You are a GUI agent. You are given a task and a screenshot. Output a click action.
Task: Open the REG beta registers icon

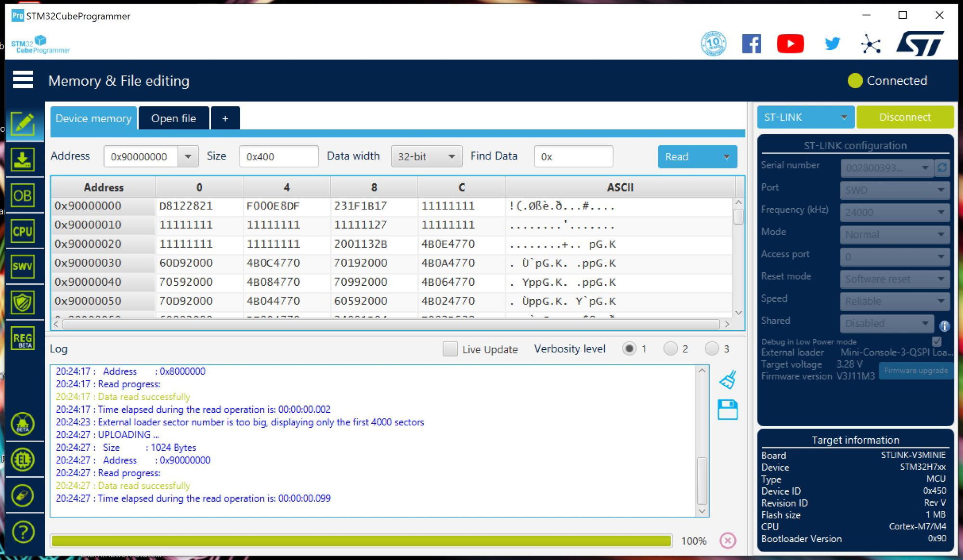coord(23,338)
